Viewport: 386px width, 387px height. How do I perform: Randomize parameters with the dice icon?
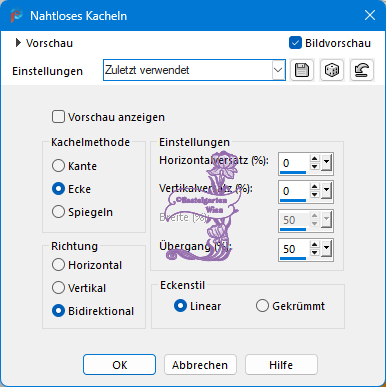pyautogui.click(x=332, y=70)
